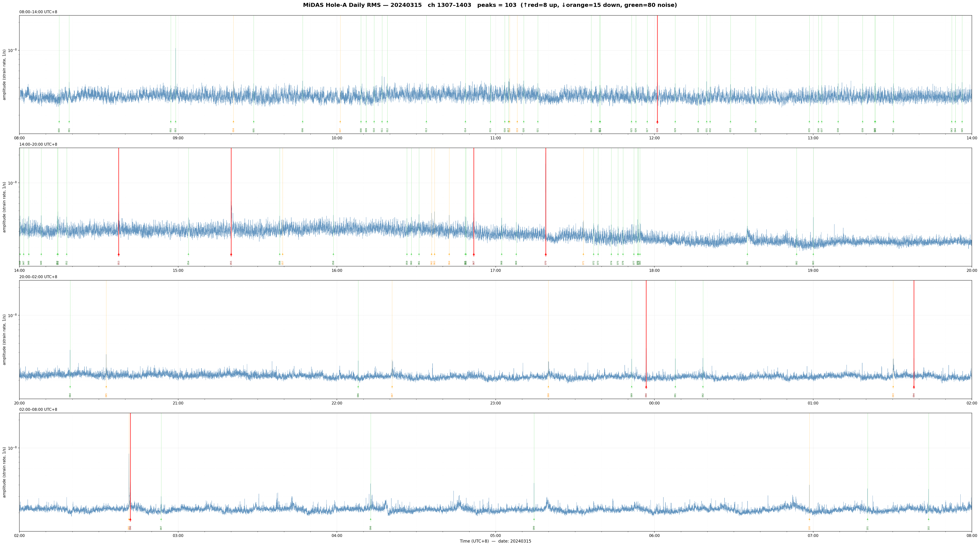This screenshot has height=546, width=980.
Task: Click the orange peak number label 071
Action: (x=583, y=263)
